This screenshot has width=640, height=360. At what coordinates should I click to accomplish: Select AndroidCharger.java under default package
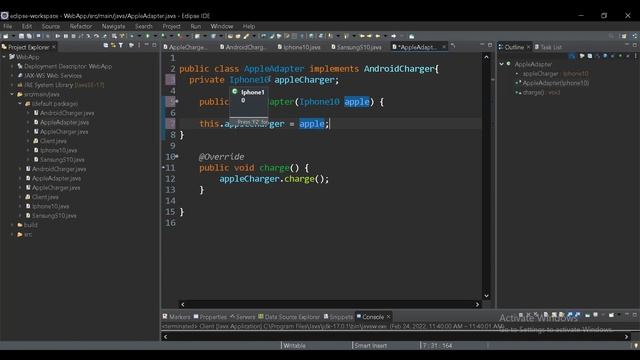pyautogui.click(x=67, y=113)
